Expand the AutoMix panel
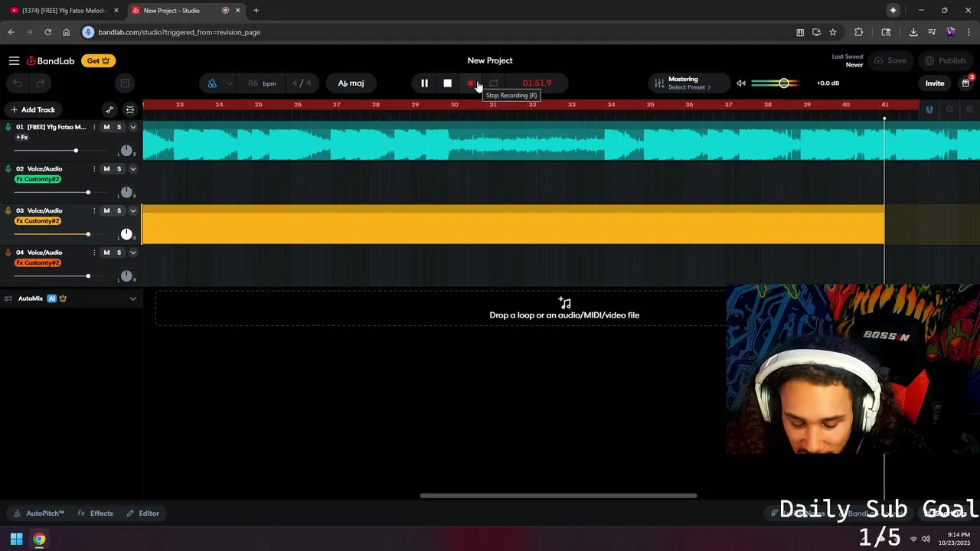Viewport: 980px width, 551px height. [132, 298]
